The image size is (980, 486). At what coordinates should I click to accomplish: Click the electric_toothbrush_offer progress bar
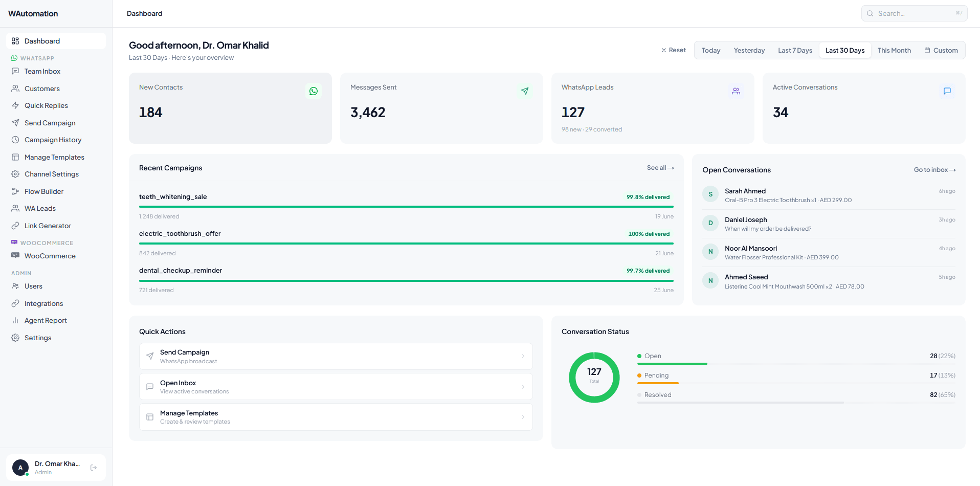[x=406, y=244]
